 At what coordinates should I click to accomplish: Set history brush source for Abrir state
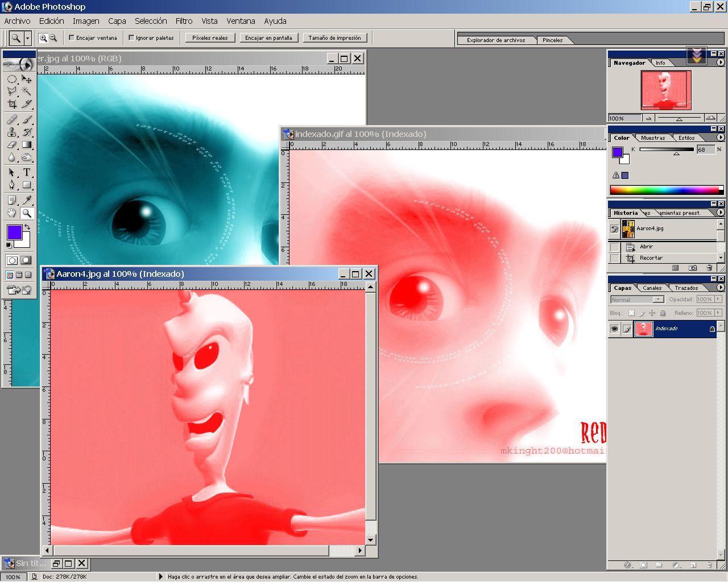614,247
